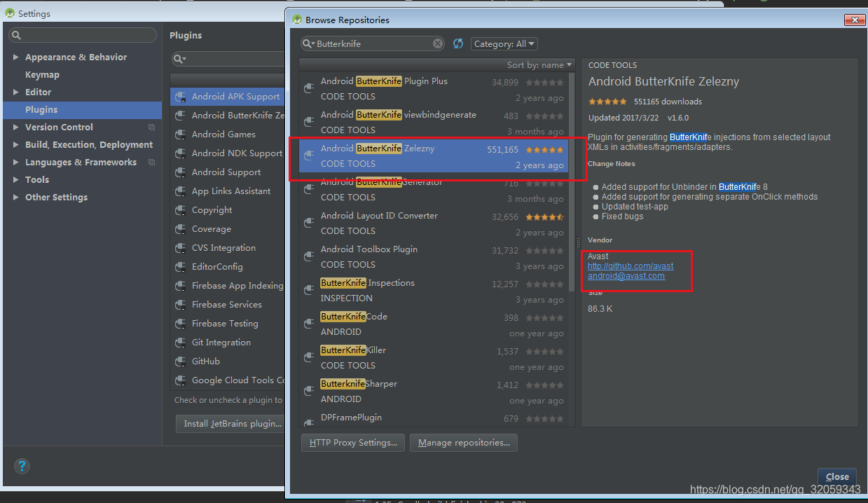Viewport: 868px width, 503px height.
Task: Click icon next to Git Integration
Action: pos(181,343)
